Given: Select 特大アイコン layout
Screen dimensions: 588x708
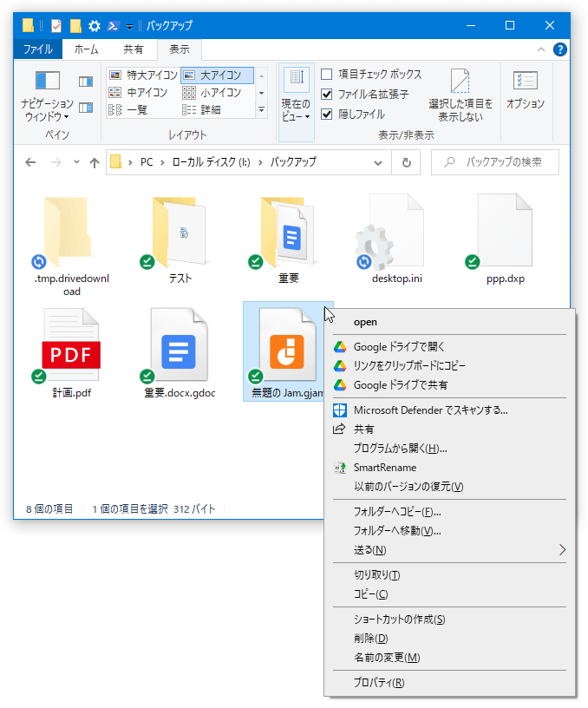Looking at the screenshot, I should [143, 75].
